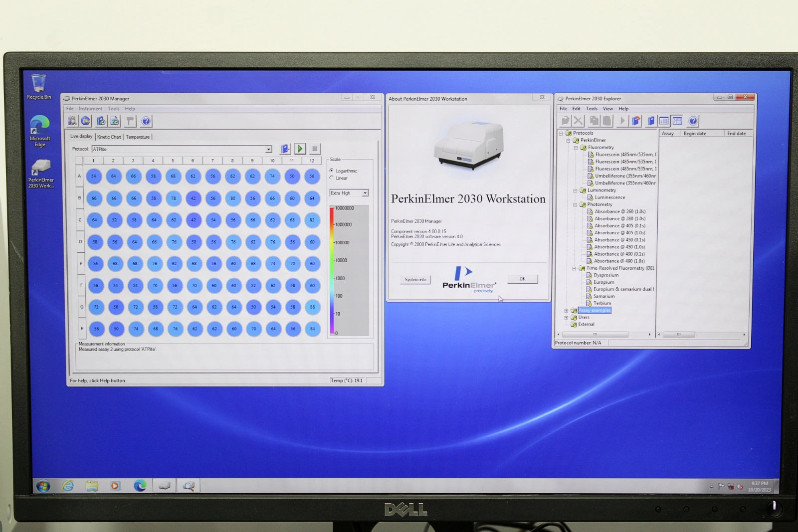Select the Live display tab

[81, 136]
